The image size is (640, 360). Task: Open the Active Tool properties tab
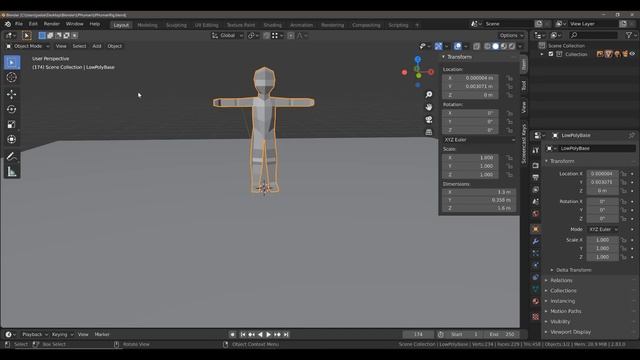point(536,151)
